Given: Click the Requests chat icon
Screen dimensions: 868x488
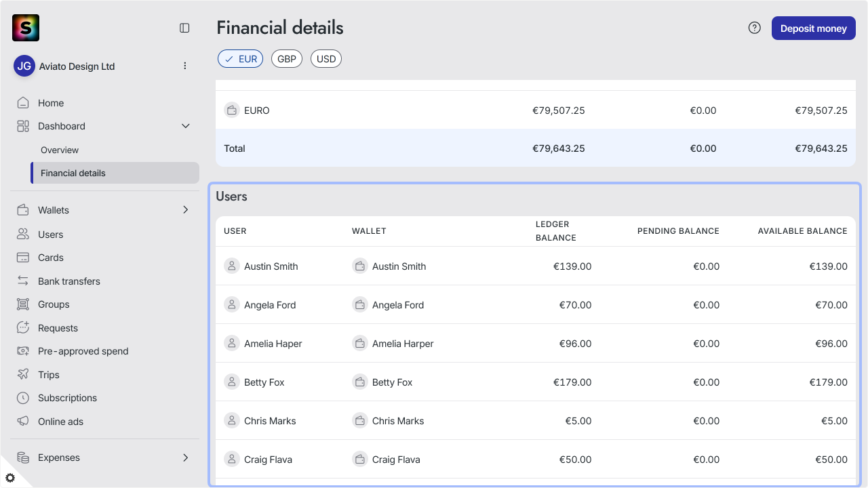Looking at the screenshot, I should click(x=23, y=327).
